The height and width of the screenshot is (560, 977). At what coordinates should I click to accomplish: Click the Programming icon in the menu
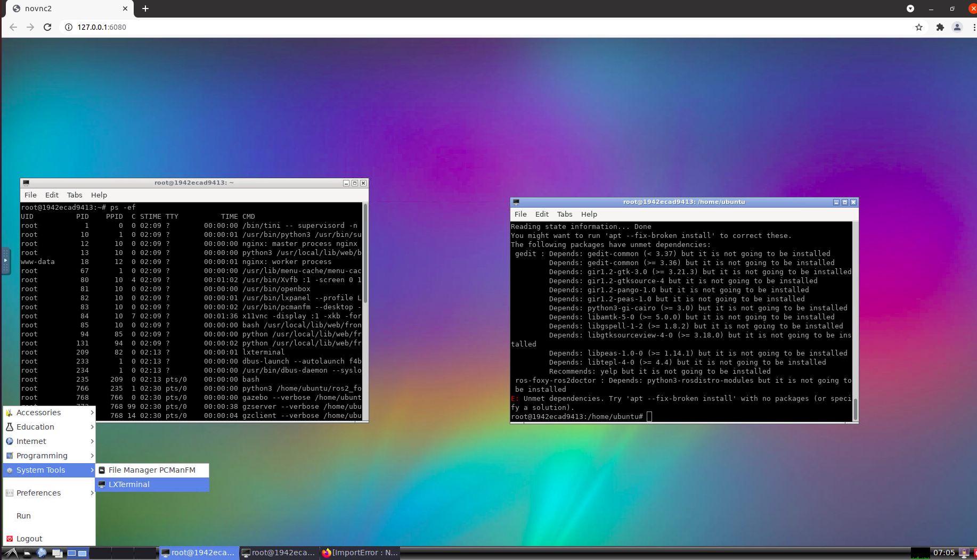click(x=10, y=456)
